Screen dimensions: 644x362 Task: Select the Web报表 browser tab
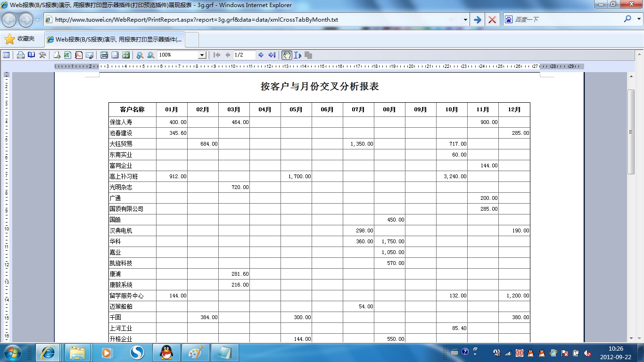(x=115, y=40)
